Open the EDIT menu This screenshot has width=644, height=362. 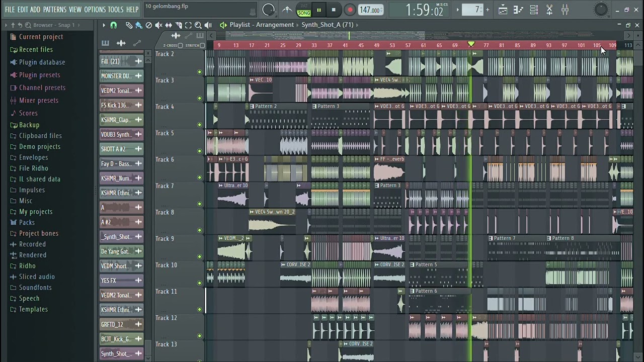23,10
